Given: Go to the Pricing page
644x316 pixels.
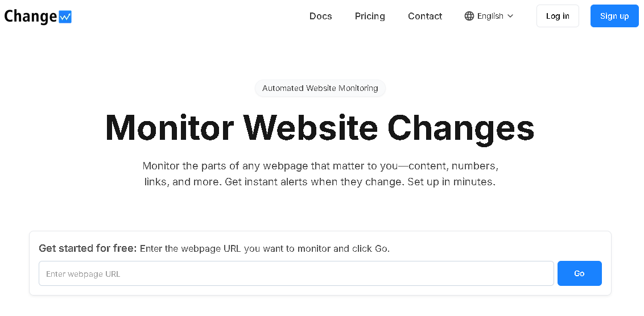Looking at the screenshot, I should (370, 16).
